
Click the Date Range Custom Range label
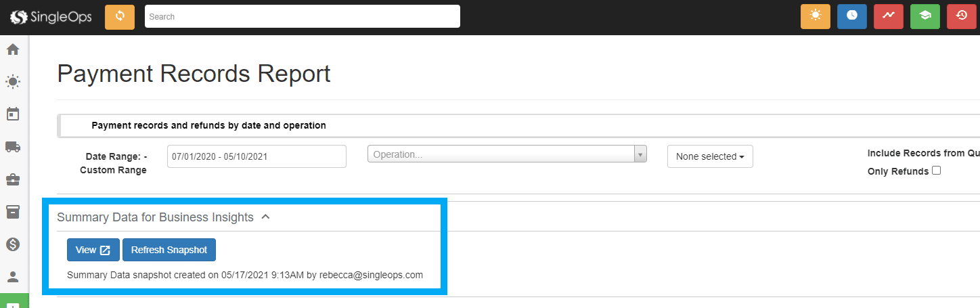[x=114, y=163]
